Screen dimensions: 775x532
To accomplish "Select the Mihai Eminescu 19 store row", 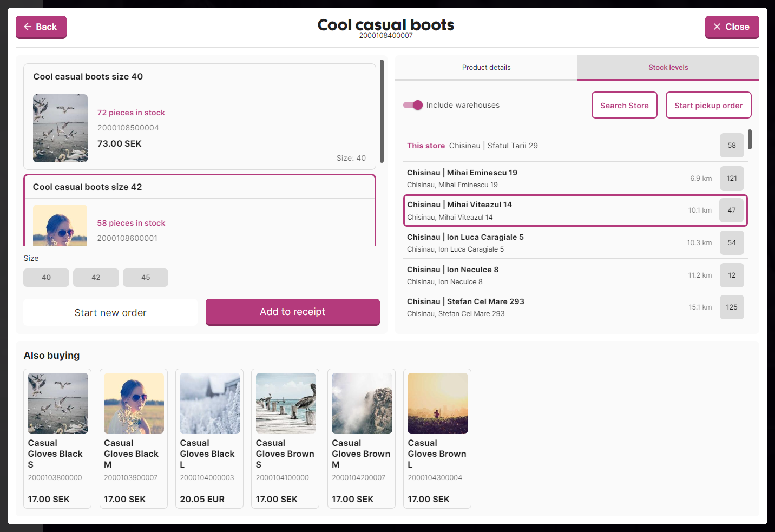I will click(x=541, y=178).
